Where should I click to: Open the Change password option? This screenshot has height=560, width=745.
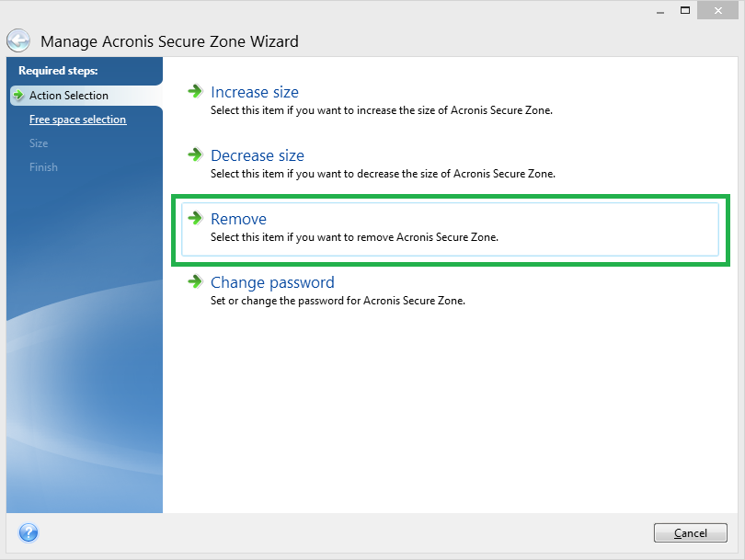tap(273, 282)
